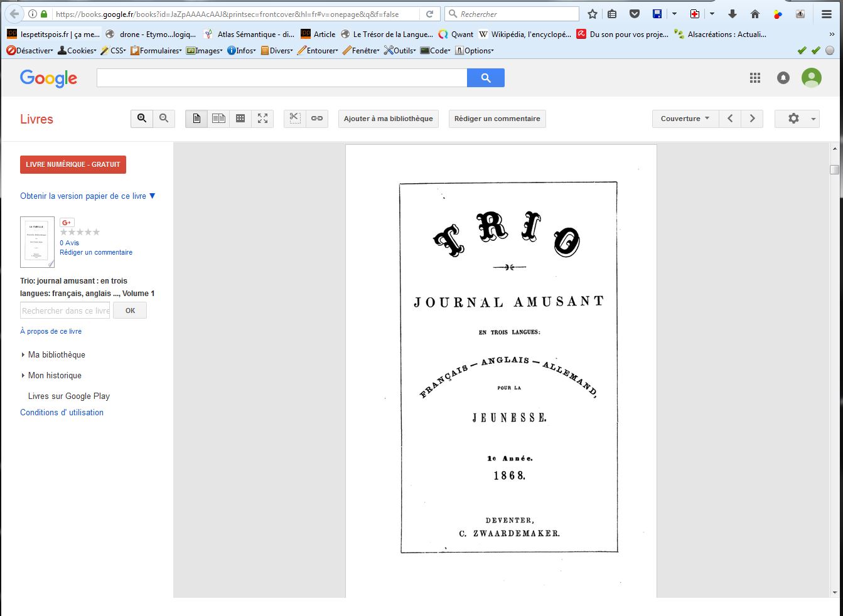The height and width of the screenshot is (616, 843).
Task: Click the link chain icon
Action: point(317,119)
